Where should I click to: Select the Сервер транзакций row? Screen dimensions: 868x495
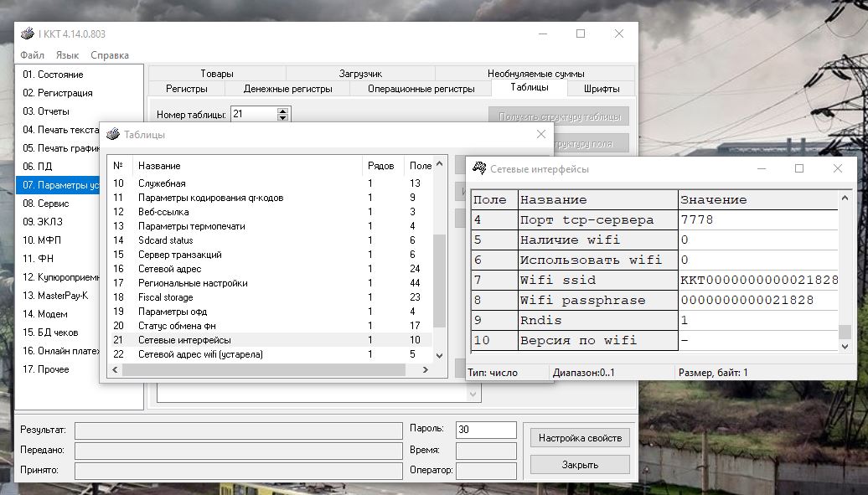tap(270, 255)
